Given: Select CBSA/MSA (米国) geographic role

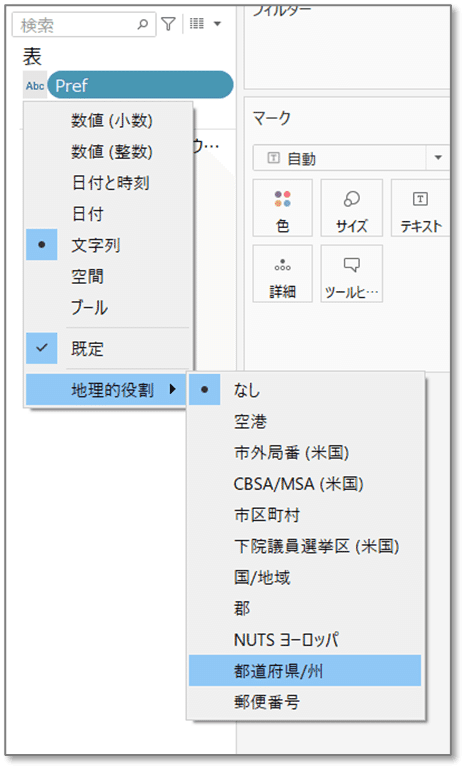Looking at the screenshot, I should pos(305,484).
